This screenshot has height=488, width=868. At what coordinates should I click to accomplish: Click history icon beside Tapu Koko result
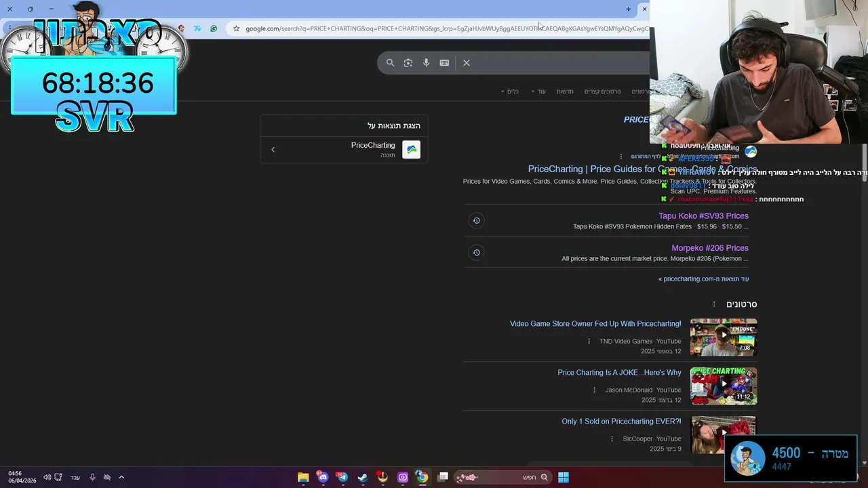coord(476,220)
